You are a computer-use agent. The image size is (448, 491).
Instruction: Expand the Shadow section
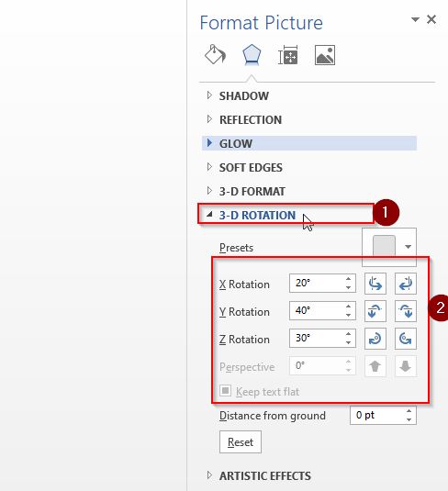(209, 95)
